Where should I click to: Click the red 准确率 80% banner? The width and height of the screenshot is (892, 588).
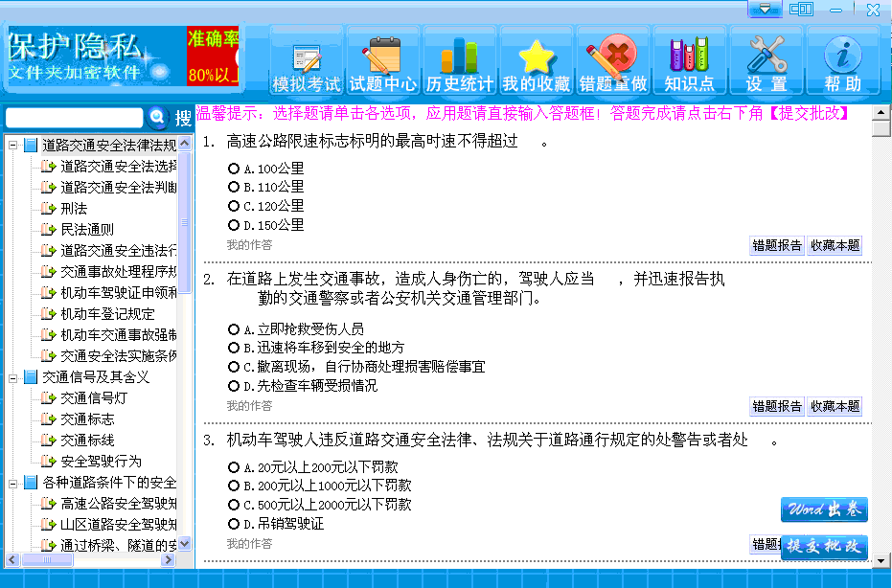213,57
